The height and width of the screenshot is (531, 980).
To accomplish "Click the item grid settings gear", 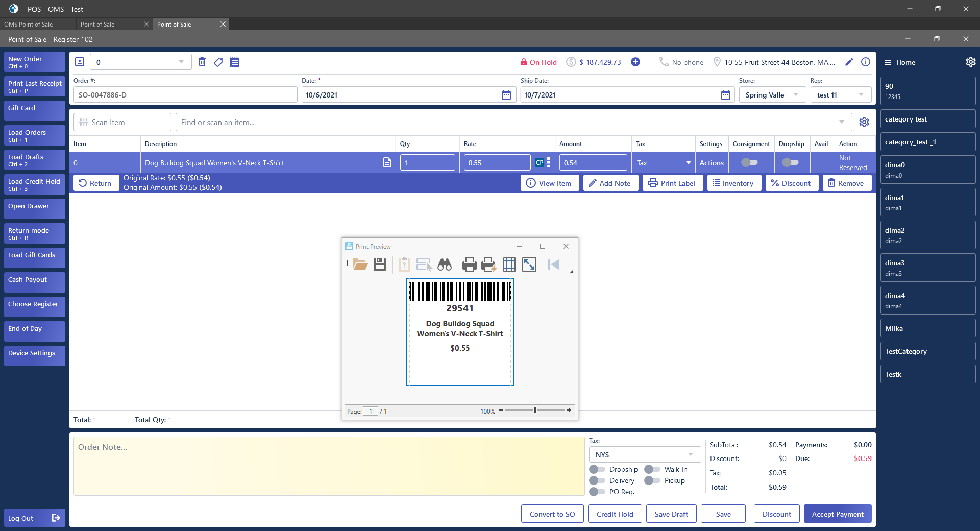I will click(864, 123).
